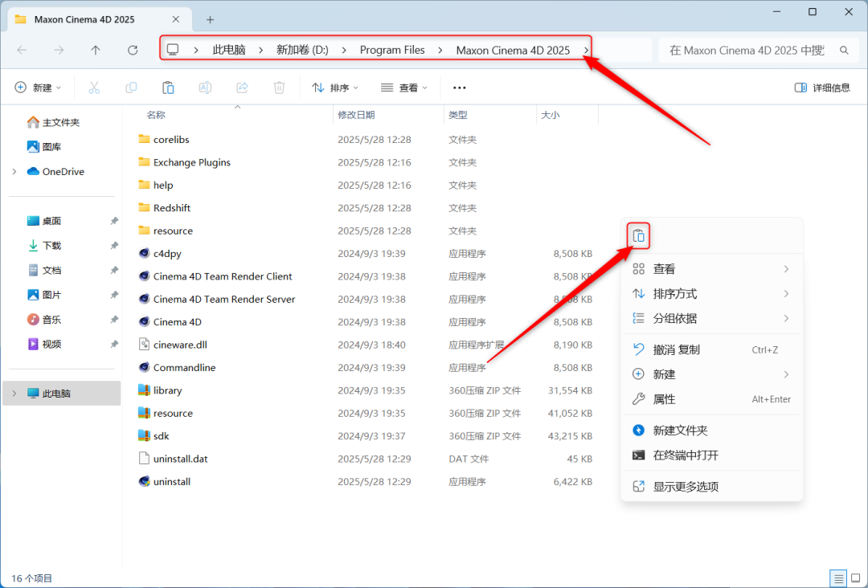Click the rename icon in toolbar

point(205,88)
